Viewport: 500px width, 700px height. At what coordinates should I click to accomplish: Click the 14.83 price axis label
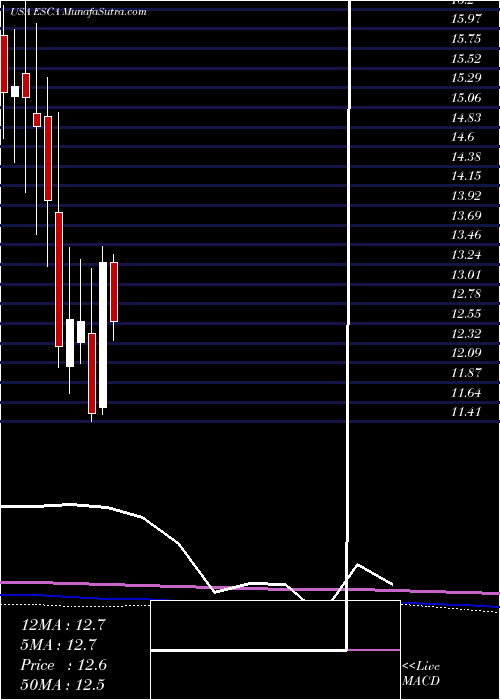[x=466, y=117]
